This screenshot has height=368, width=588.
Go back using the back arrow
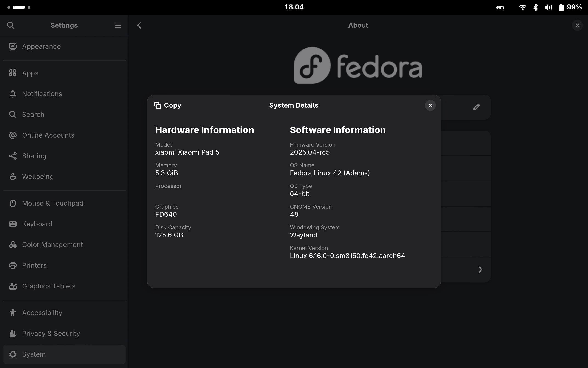pyautogui.click(x=139, y=25)
